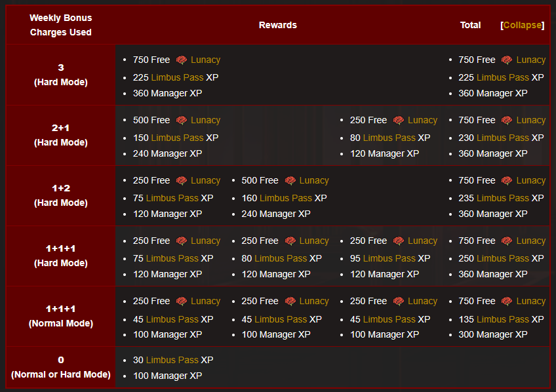
Task: Open Lunacy link after 250 Free in 1+2 row
Action: point(206,180)
